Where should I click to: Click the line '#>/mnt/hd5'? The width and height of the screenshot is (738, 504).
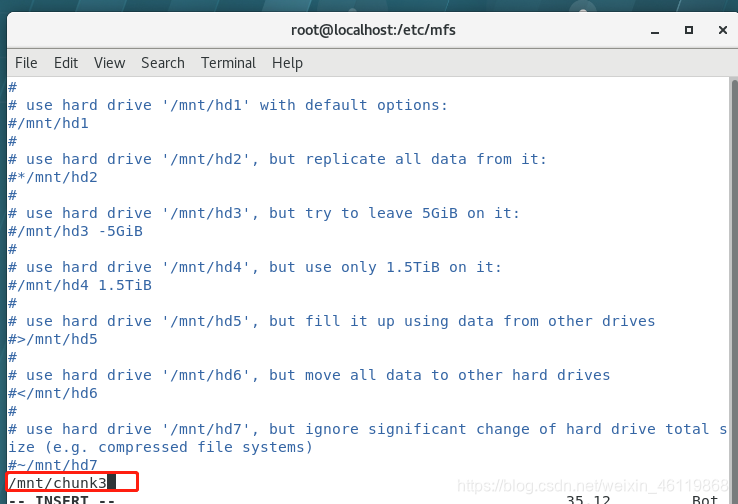(x=53, y=339)
